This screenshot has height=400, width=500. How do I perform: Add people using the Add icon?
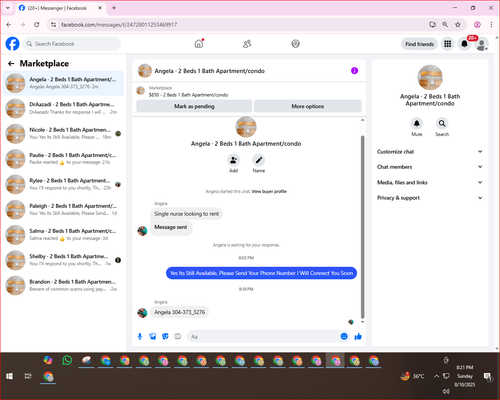coord(233,160)
